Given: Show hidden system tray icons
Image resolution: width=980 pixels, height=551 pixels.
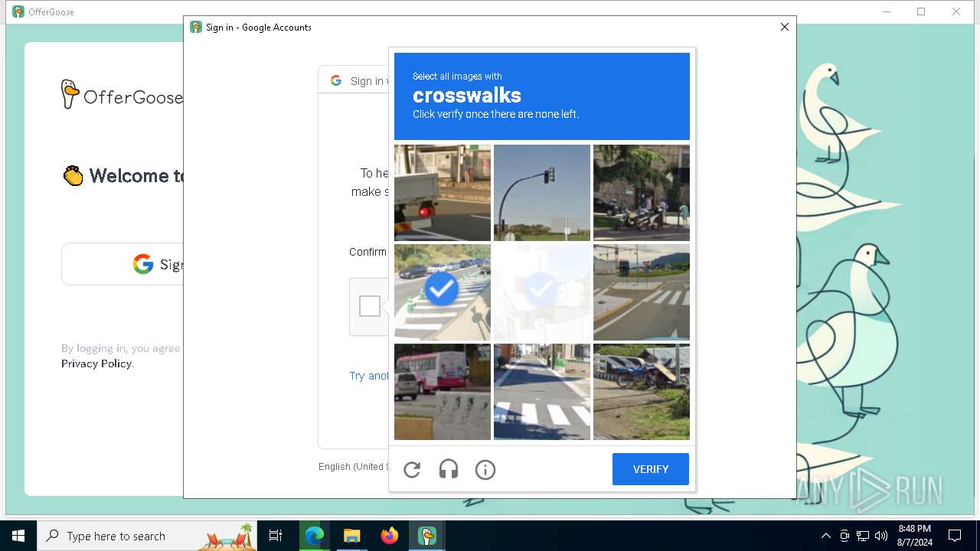Looking at the screenshot, I should pyautogui.click(x=825, y=536).
